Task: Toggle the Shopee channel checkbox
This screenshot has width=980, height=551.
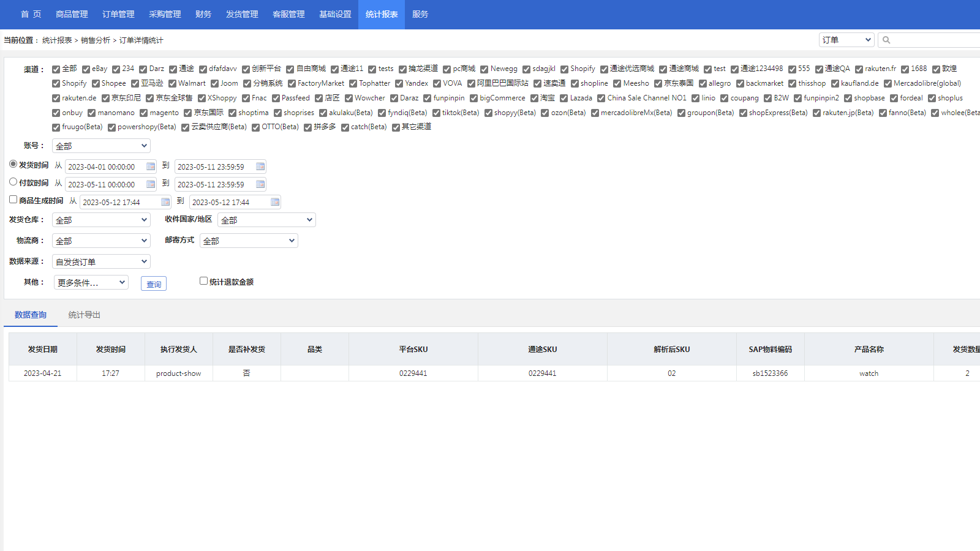Action: point(96,84)
